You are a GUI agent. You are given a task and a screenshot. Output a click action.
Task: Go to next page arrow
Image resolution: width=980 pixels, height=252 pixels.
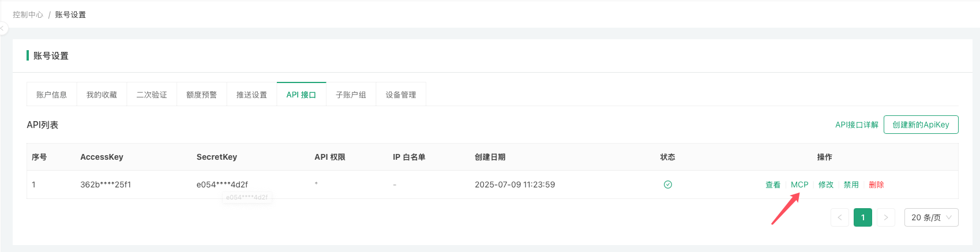[886, 217]
